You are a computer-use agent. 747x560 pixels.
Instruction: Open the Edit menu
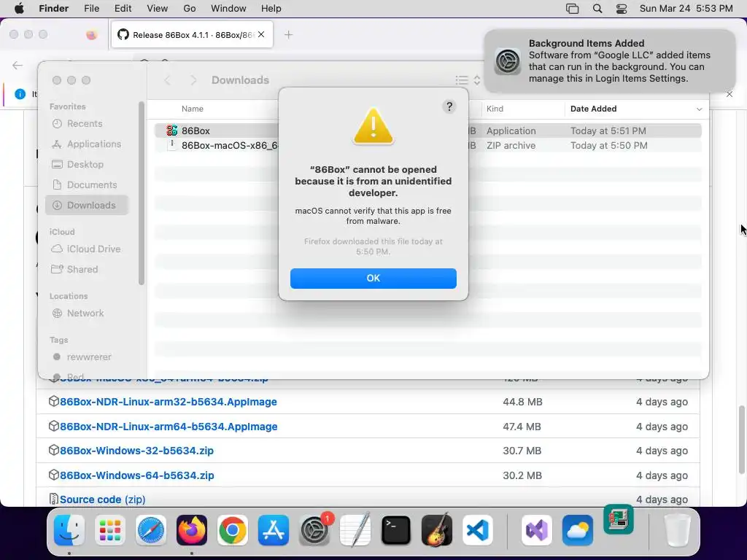(x=123, y=9)
